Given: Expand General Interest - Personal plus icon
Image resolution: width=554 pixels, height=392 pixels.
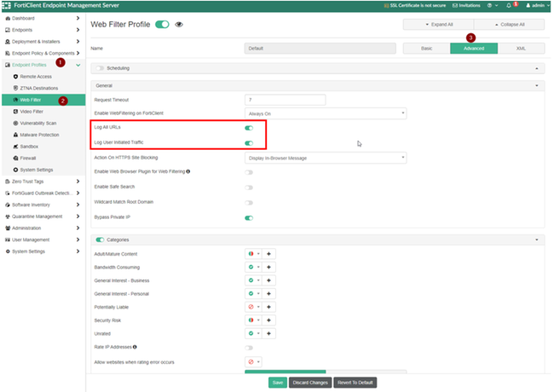Looking at the screenshot, I should tap(268, 294).
